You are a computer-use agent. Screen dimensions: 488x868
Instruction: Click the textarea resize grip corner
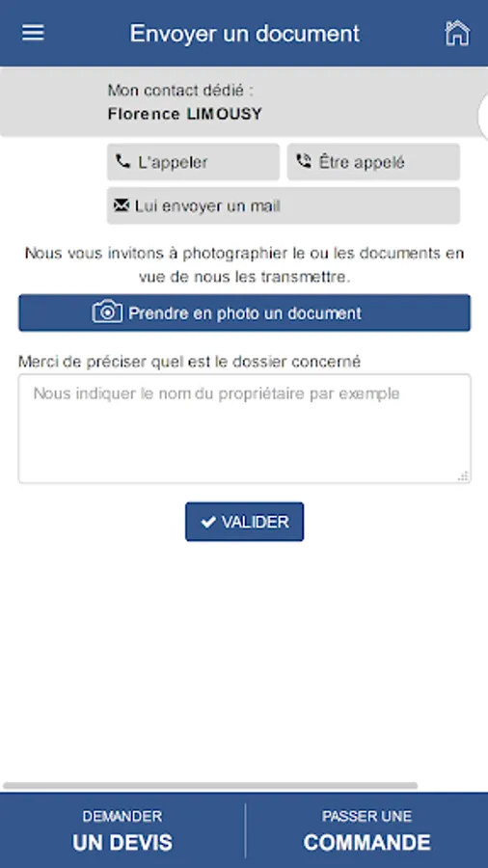[x=464, y=476]
